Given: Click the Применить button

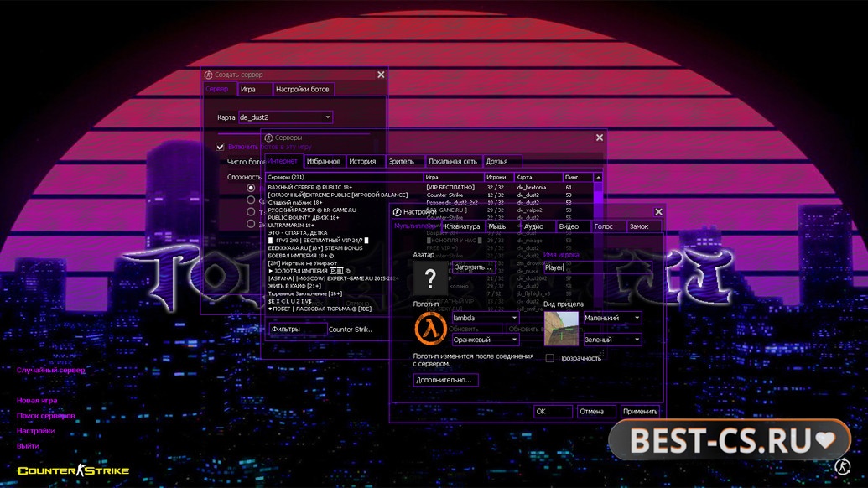Looking at the screenshot, I should pyautogui.click(x=641, y=412).
